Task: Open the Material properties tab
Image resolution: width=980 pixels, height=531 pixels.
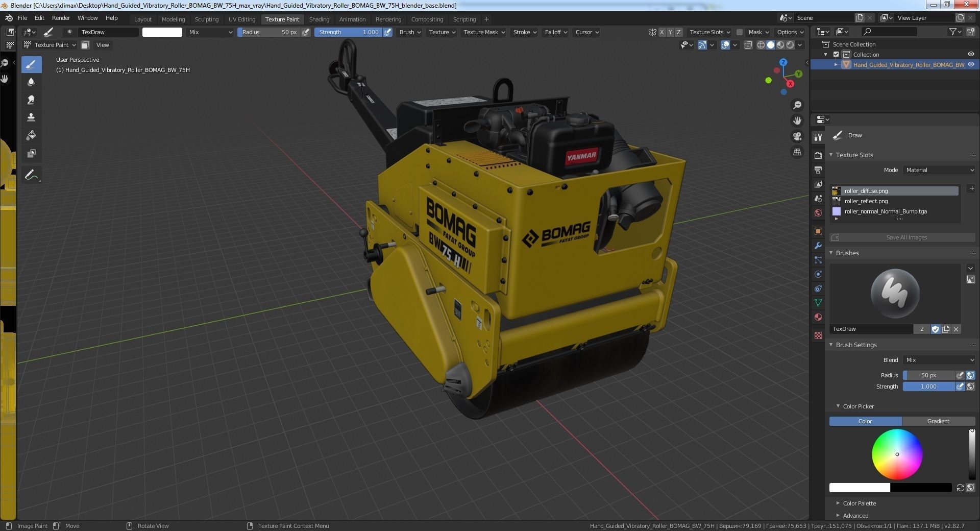Action: tap(818, 317)
